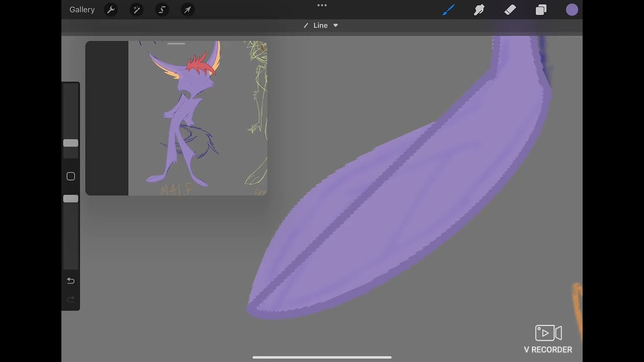Click the brush opacity slider handle
Screen dimensions: 644x362
[70, 199]
